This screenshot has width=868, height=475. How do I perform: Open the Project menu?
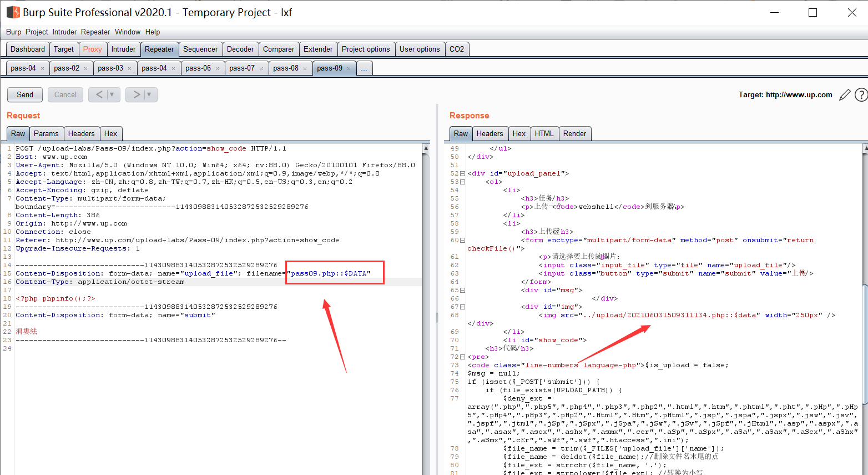(37, 32)
